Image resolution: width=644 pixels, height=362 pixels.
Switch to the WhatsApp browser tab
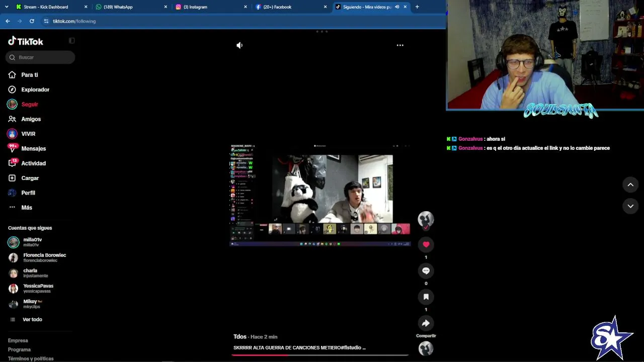click(118, 7)
